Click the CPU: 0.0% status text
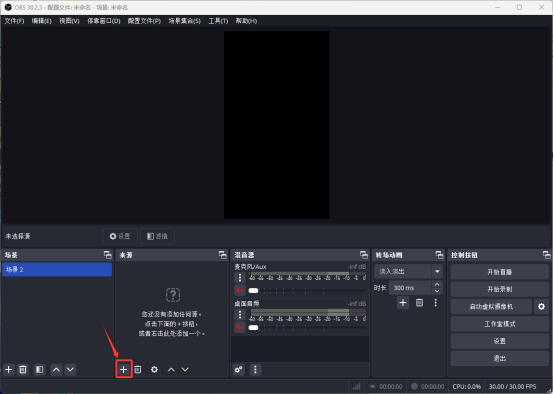Viewport: 554px width, 394px height. [x=466, y=387]
